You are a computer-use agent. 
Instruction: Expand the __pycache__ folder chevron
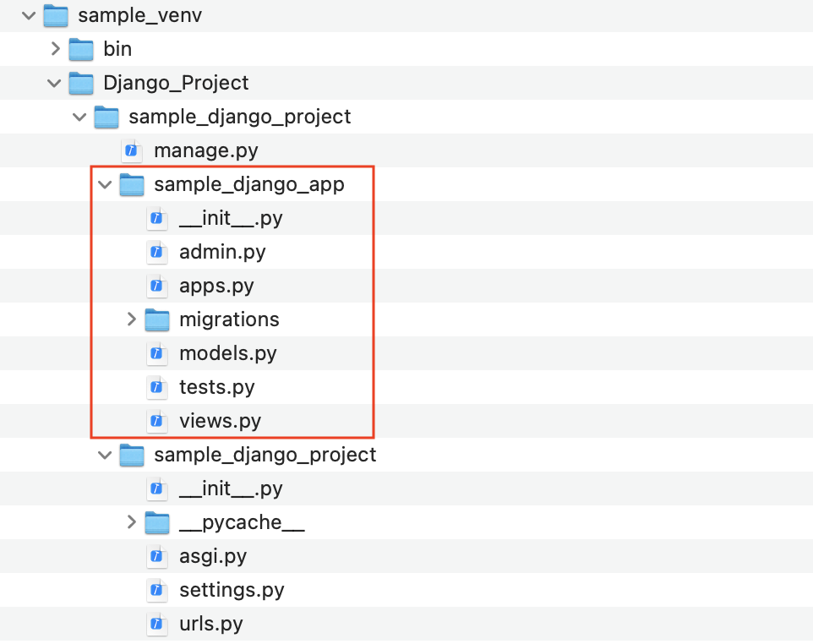[x=131, y=522]
